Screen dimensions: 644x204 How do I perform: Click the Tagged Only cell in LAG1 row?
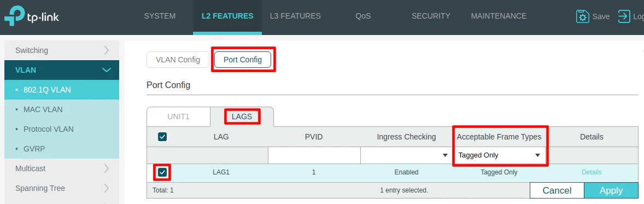coord(499,172)
